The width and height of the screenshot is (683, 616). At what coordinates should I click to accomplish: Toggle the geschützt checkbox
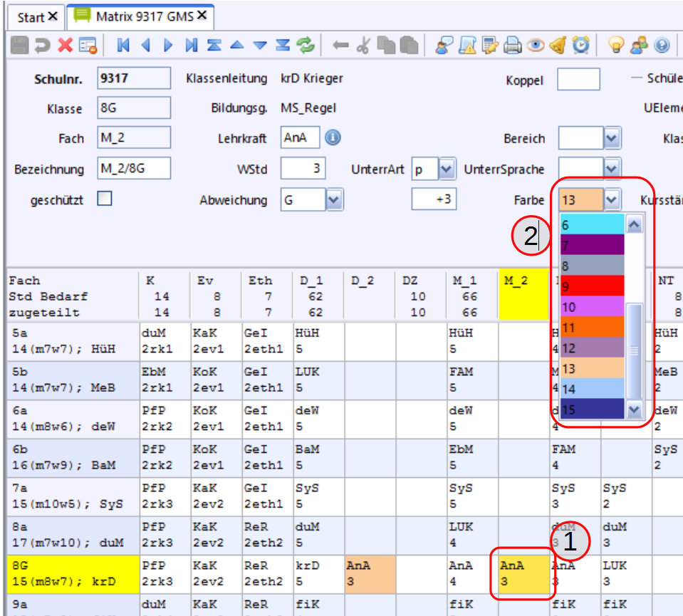[x=105, y=199]
